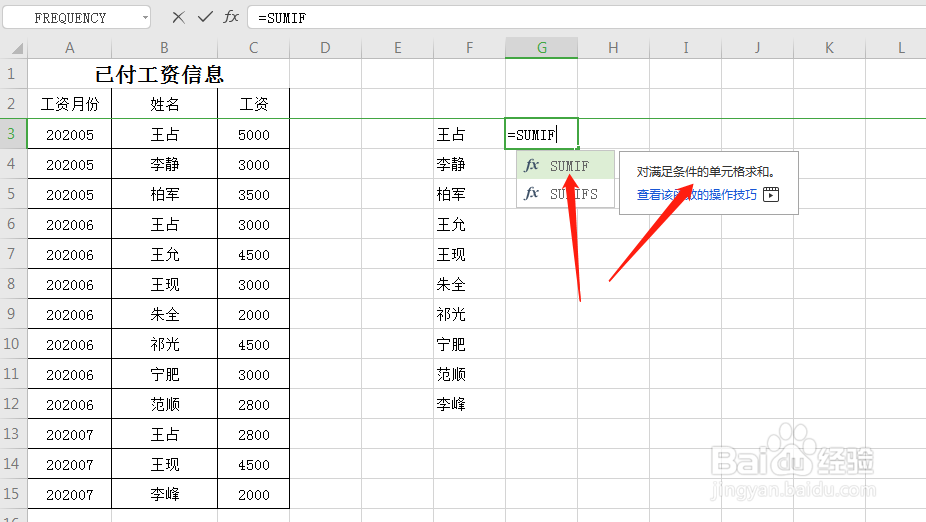The height and width of the screenshot is (522, 926).
Task: Click the 工资 header cell
Action: (253, 104)
